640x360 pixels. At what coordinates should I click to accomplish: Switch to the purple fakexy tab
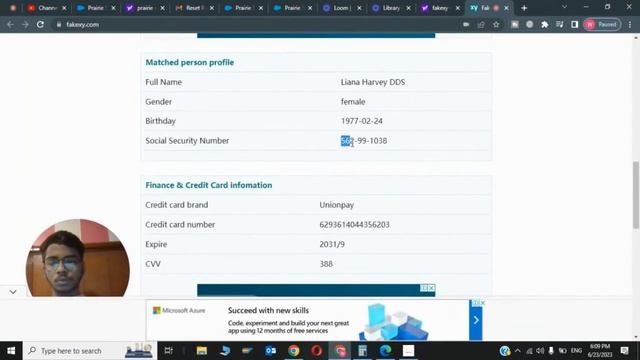(440, 8)
